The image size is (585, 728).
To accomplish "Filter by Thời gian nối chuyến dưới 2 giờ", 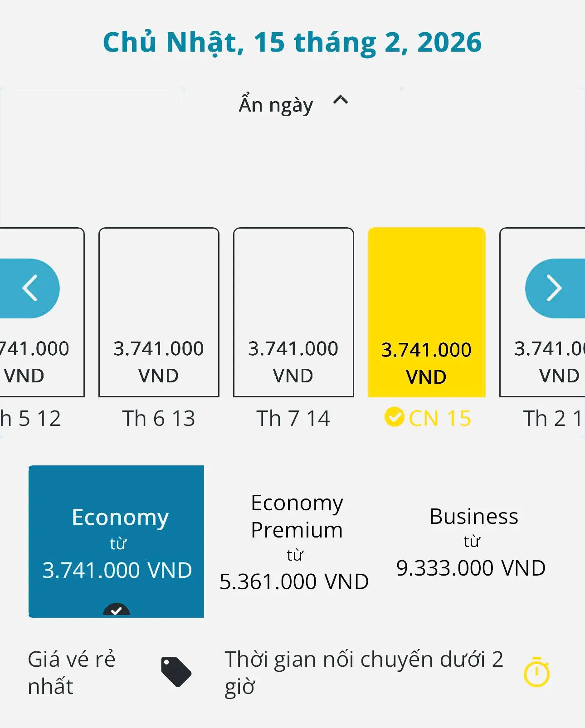I will (364, 672).
